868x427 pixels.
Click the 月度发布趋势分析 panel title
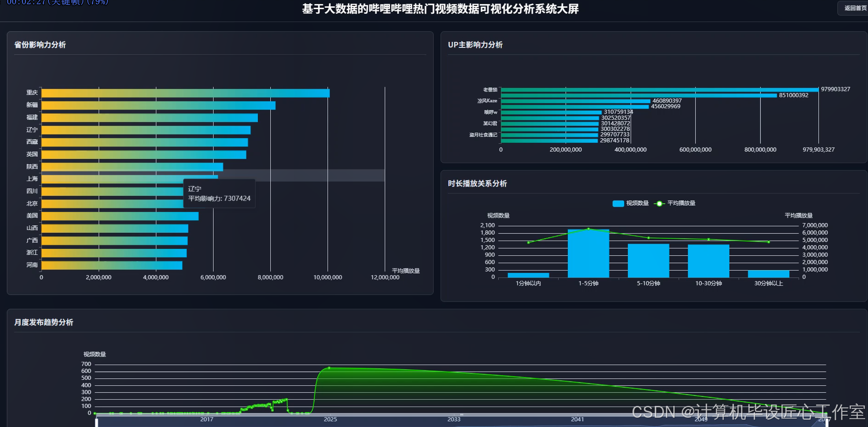[x=44, y=322]
